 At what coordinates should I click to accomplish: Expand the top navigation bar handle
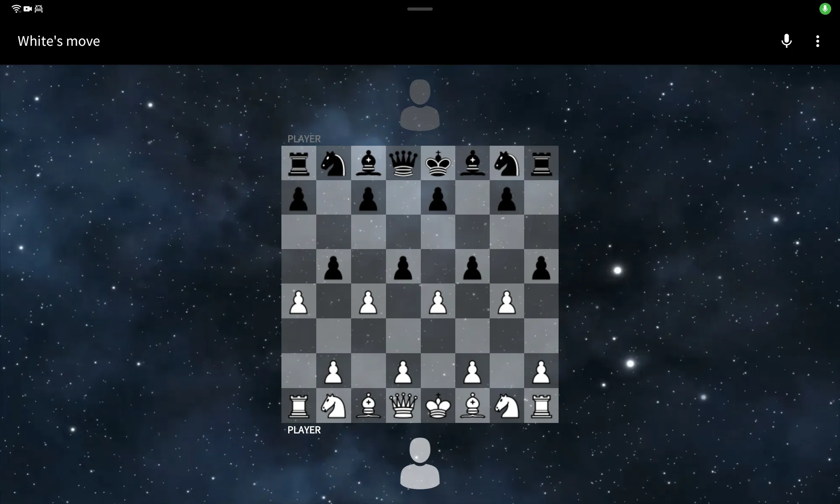pyautogui.click(x=420, y=8)
